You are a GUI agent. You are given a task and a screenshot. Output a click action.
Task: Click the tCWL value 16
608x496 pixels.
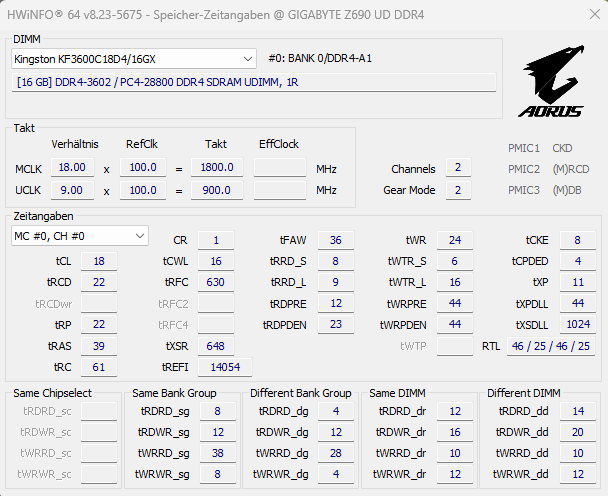click(x=216, y=261)
